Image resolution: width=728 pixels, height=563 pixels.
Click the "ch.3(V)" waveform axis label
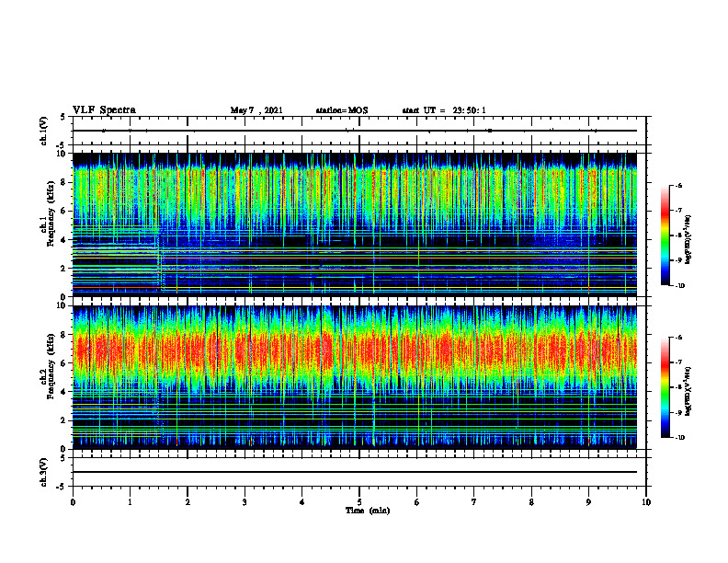click(x=44, y=472)
